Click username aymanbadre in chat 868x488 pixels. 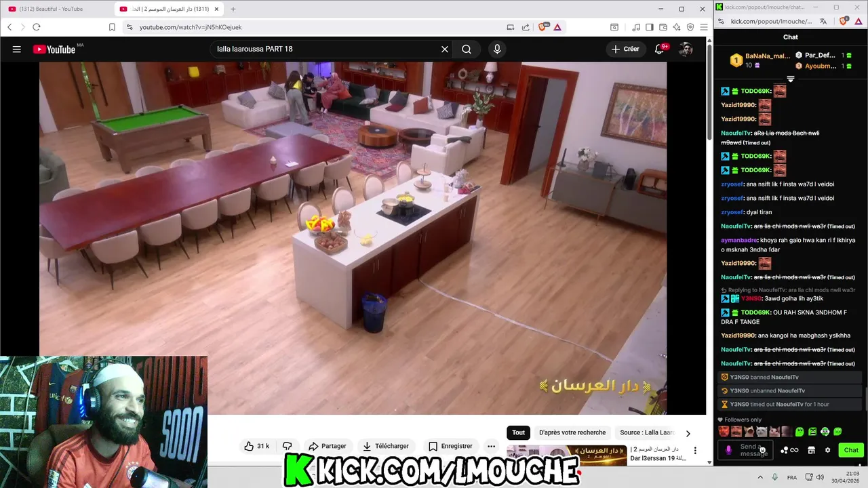(x=739, y=240)
